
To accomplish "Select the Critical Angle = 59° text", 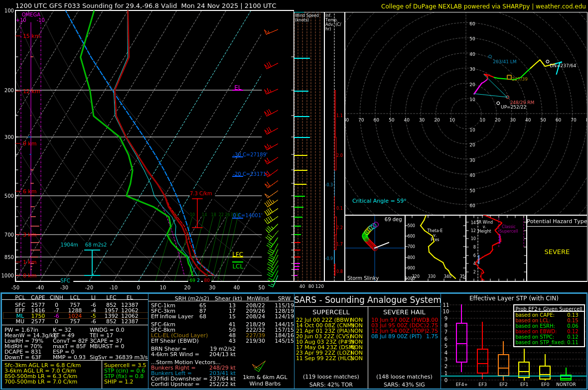I will coord(379,201).
